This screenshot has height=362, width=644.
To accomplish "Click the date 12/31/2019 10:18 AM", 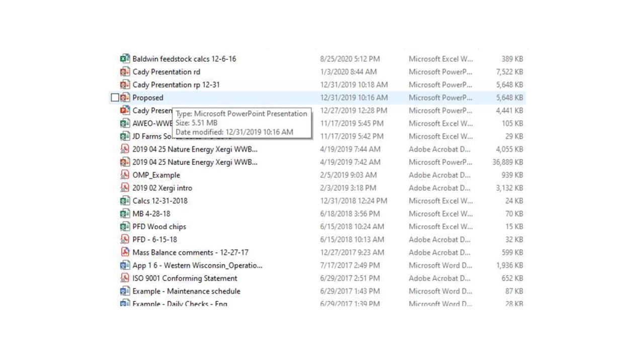I will (354, 84).
